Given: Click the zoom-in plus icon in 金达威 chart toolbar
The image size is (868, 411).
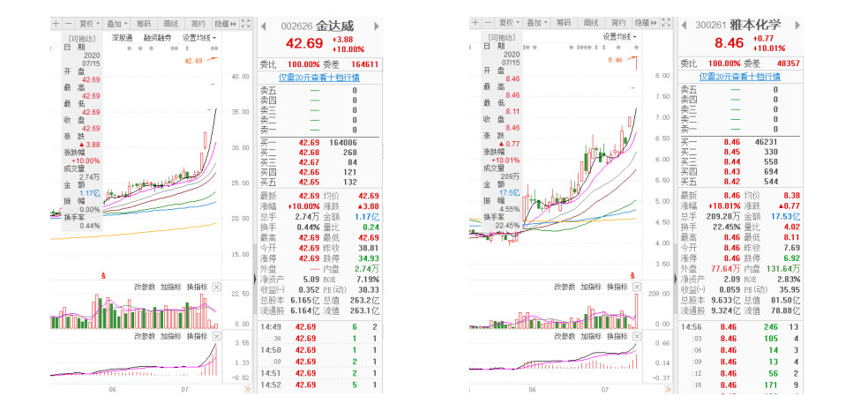Looking at the screenshot, I should point(56,24).
